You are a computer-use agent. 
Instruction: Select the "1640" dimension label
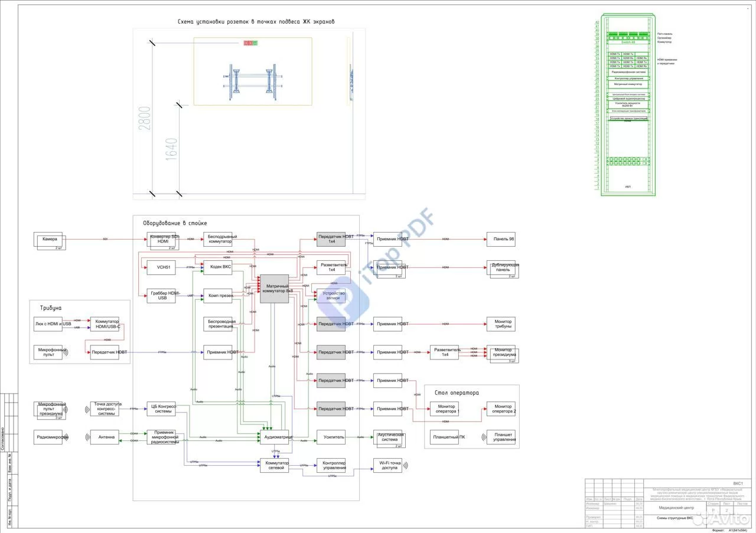click(x=172, y=150)
